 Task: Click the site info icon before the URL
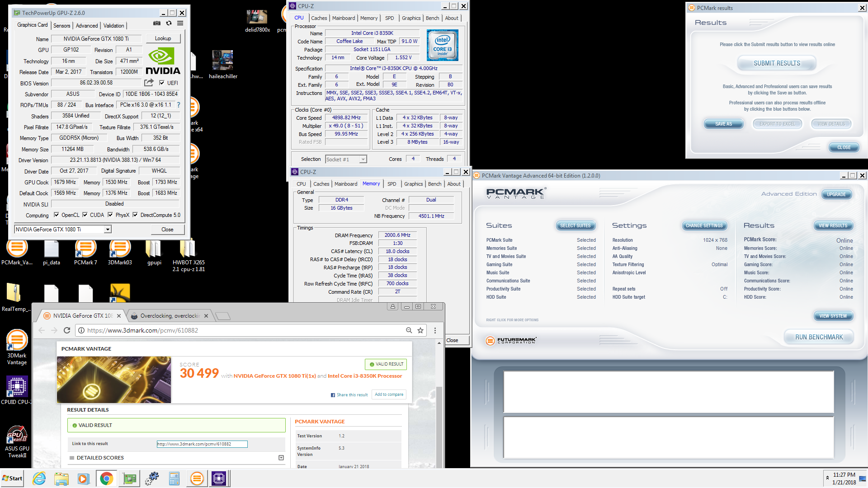click(81, 330)
